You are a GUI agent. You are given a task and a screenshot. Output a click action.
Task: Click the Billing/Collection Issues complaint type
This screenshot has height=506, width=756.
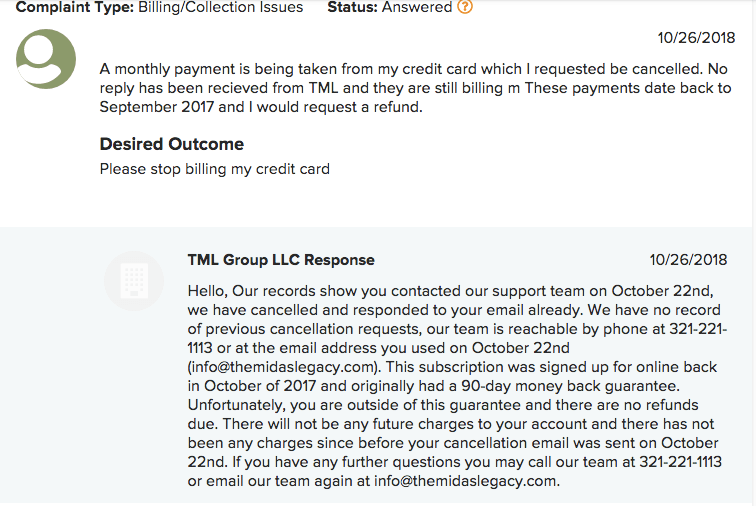[x=221, y=7]
